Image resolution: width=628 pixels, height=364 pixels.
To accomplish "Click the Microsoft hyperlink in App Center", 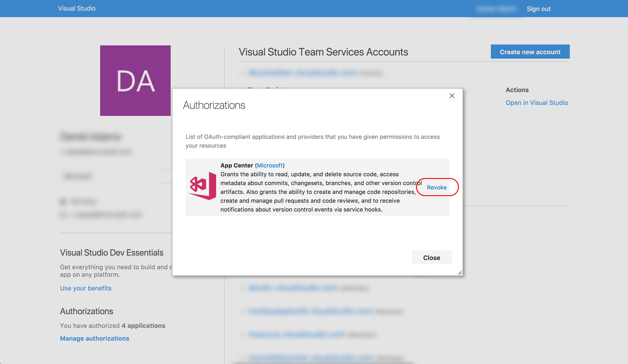I will (x=269, y=165).
